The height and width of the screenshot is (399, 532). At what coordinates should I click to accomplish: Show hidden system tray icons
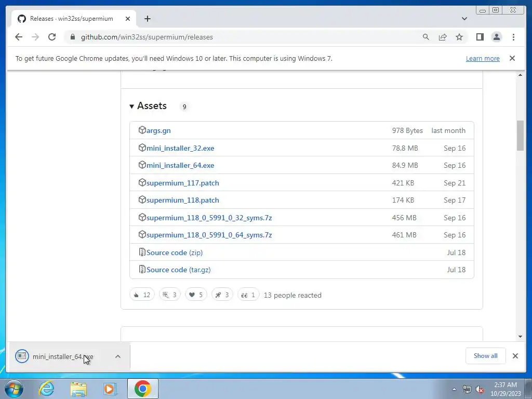coord(454,389)
